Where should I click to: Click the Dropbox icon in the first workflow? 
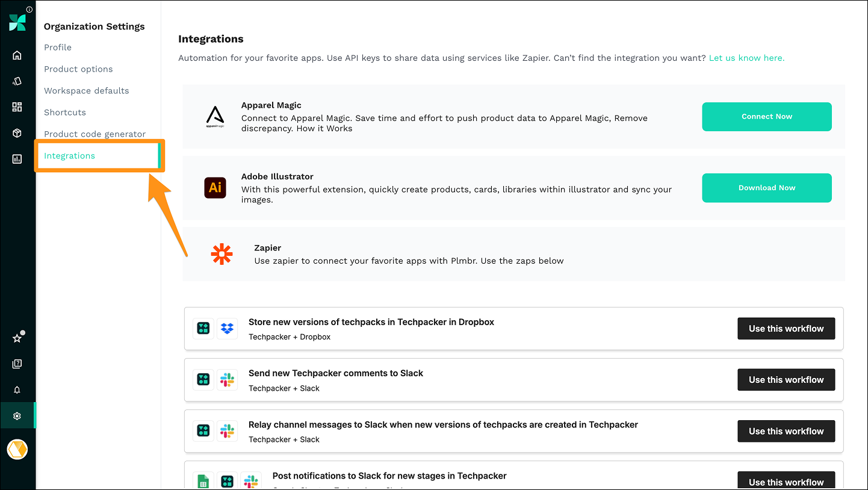coord(227,329)
